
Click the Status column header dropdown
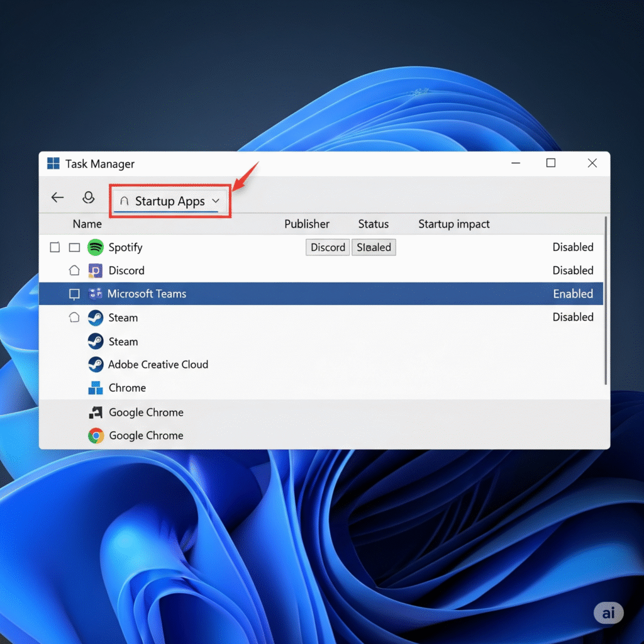(374, 224)
